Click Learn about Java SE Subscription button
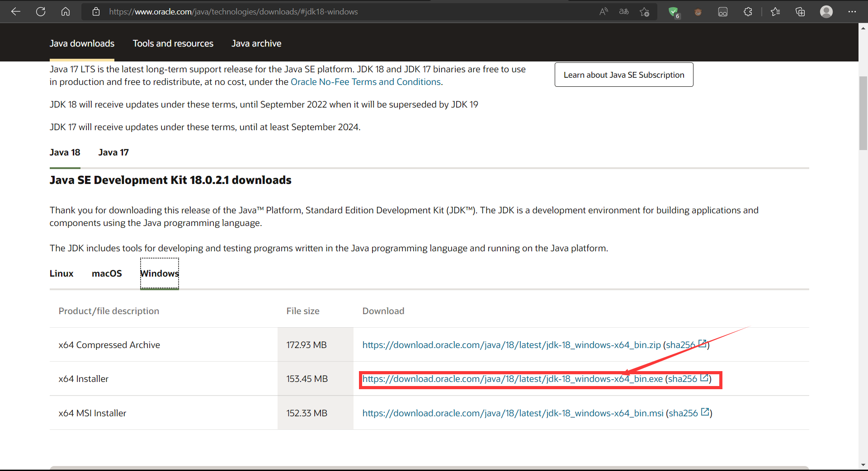Screen dimensions: 868x471 [x=624, y=75]
